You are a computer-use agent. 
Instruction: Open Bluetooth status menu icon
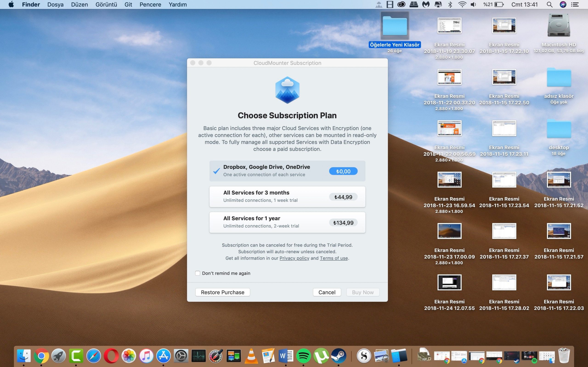click(x=450, y=4)
